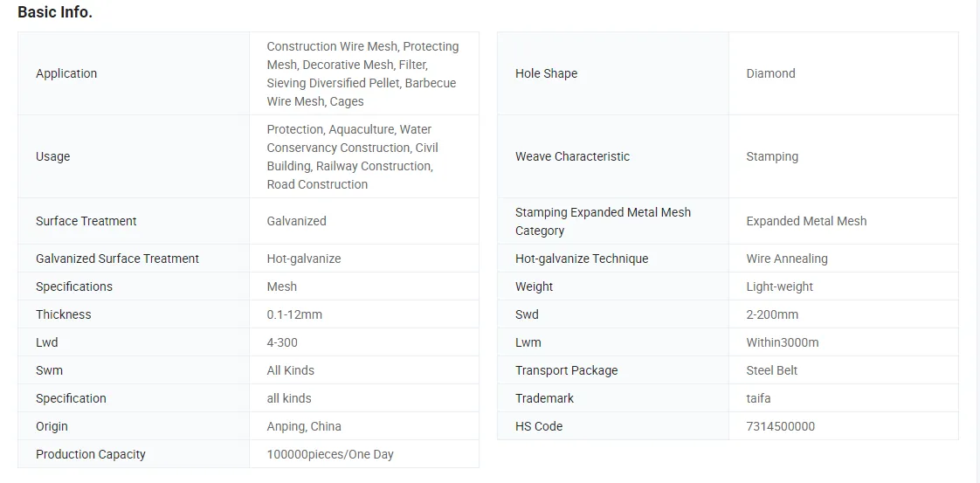Select the HS Code number 7314500000
The height and width of the screenshot is (483, 980).
pos(780,426)
